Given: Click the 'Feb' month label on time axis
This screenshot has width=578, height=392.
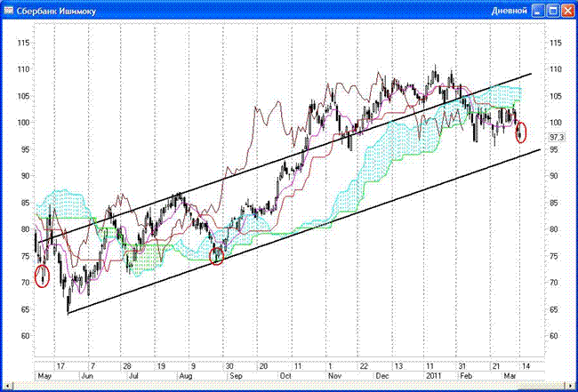Looking at the screenshot, I should click(x=467, y=376).
